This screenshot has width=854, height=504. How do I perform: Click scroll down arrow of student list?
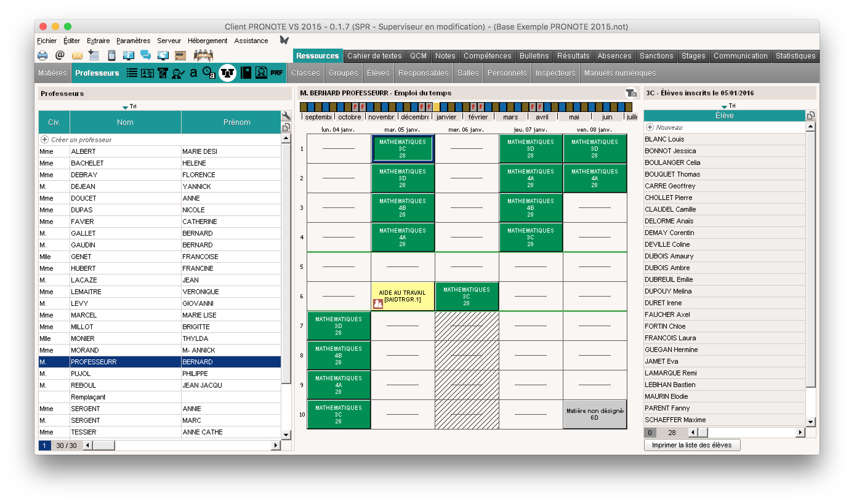click(810, 422)
